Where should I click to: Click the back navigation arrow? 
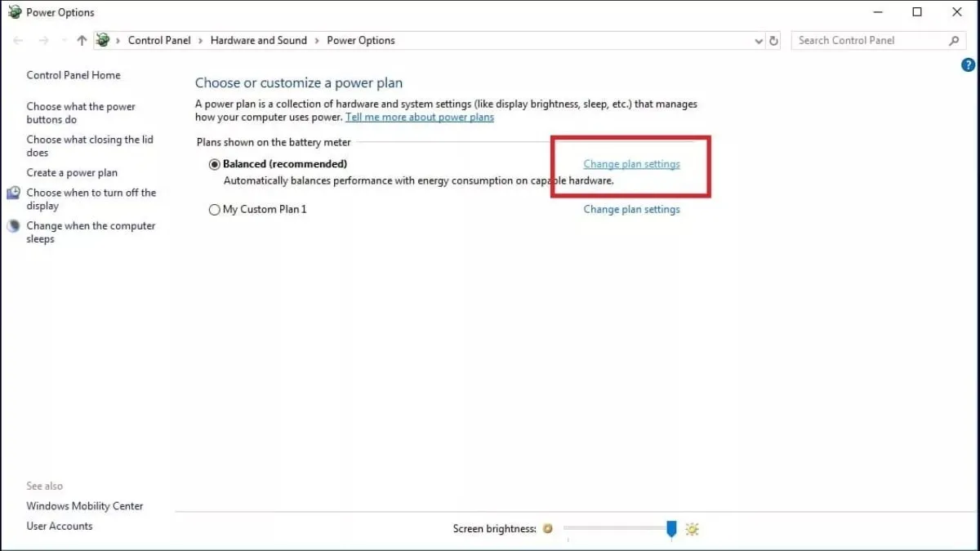18,41
